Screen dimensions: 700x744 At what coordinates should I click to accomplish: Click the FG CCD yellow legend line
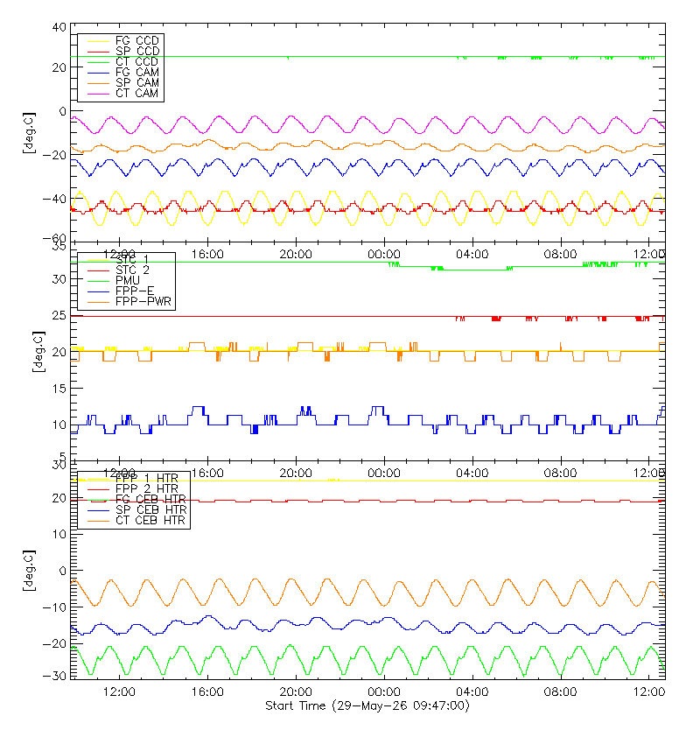click(98, 41)
